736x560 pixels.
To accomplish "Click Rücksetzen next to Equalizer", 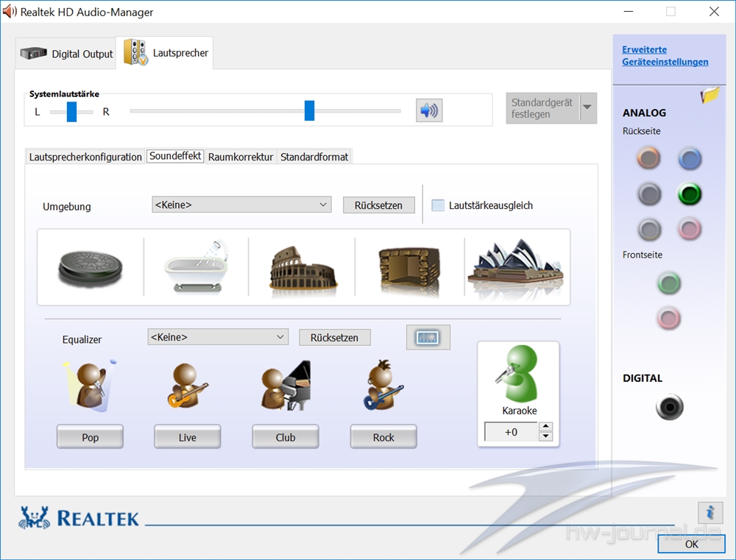I will 334,338.
